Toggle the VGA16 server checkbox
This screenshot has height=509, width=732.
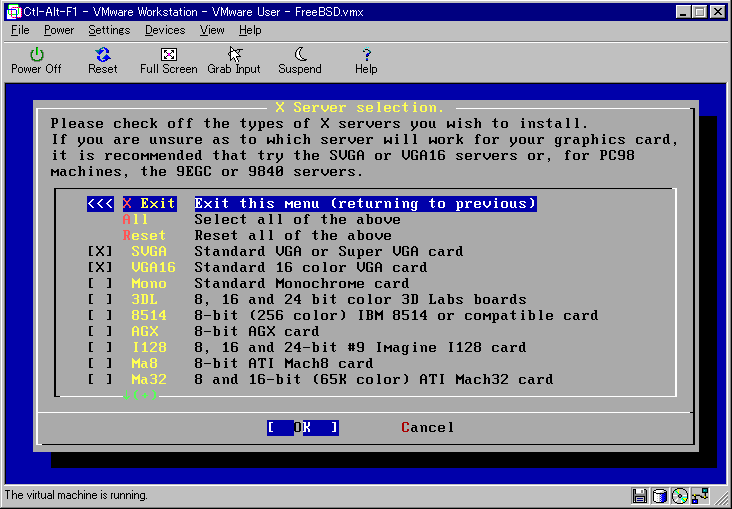[x=100, y=267]
